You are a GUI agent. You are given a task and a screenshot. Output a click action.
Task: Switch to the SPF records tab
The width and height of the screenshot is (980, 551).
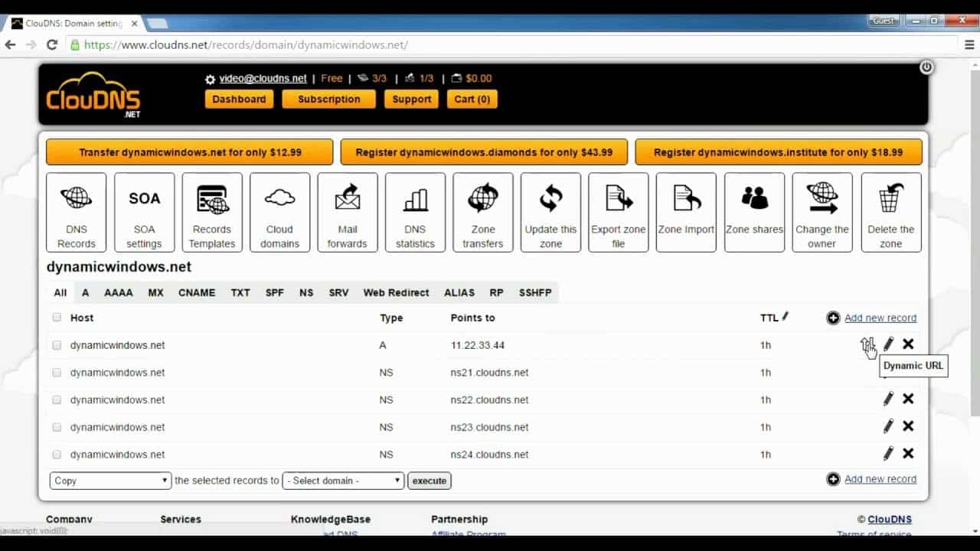(x=275, y=292)
